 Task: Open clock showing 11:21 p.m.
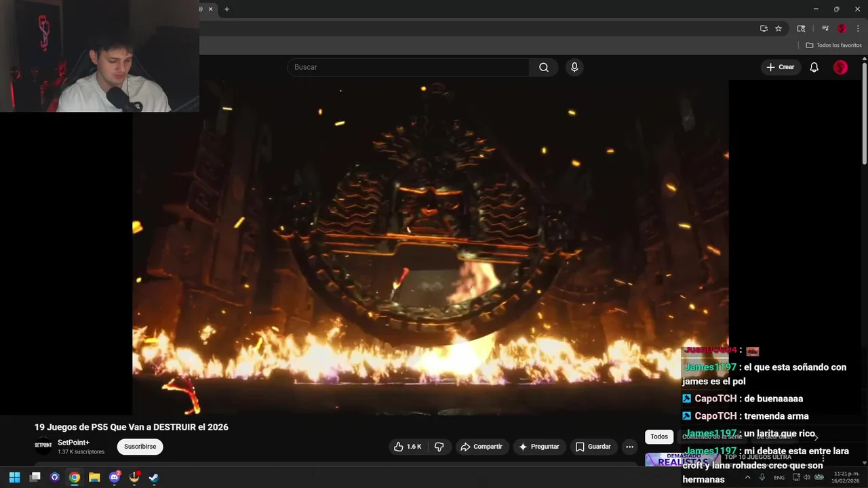click(846, 477)
